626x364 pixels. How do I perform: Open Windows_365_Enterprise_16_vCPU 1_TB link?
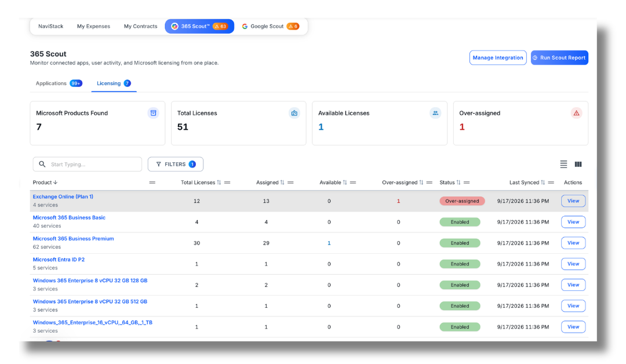(93, 322)
